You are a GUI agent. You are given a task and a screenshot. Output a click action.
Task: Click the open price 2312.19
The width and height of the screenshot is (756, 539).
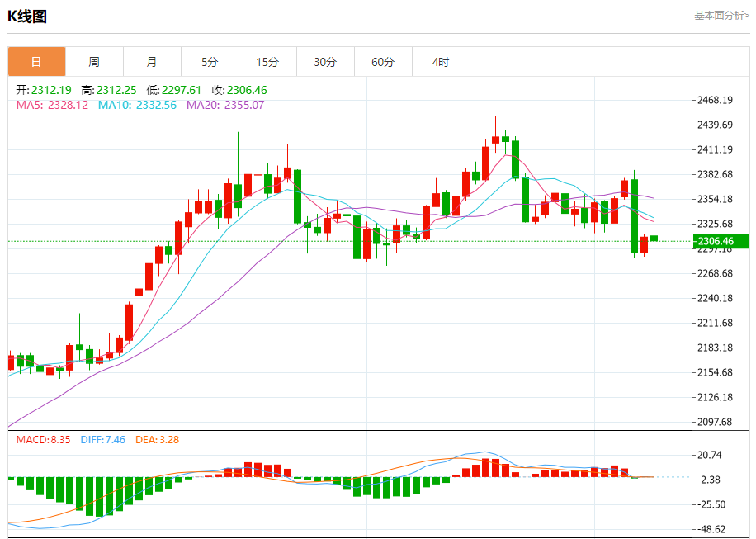click(51, 90)
